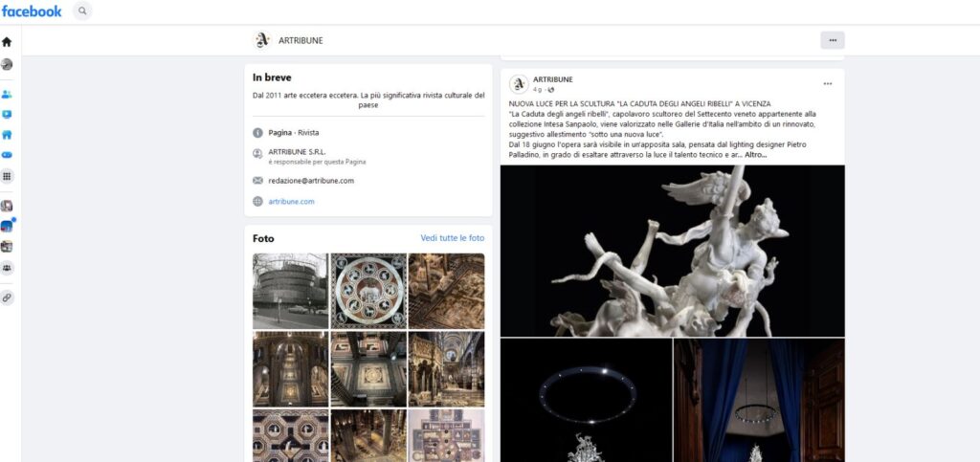Viewport: 980px width, 462px height.
Task: Open the center photo of the grid
Action: [368, 369]
